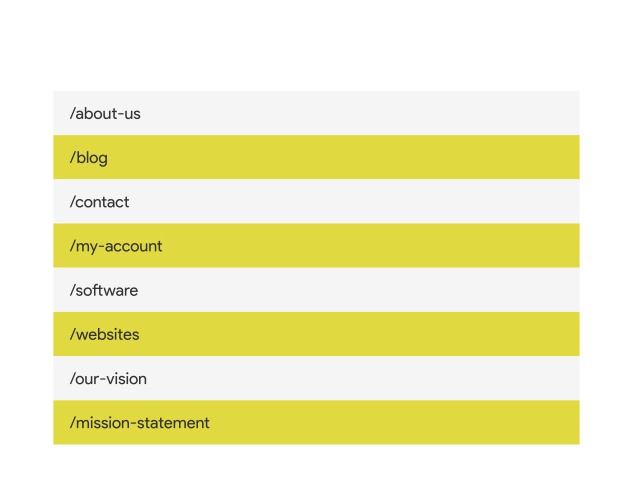This screenshot has width=629, height=498.
Task: Click the '/contact' text label
Action: [99, 202]
